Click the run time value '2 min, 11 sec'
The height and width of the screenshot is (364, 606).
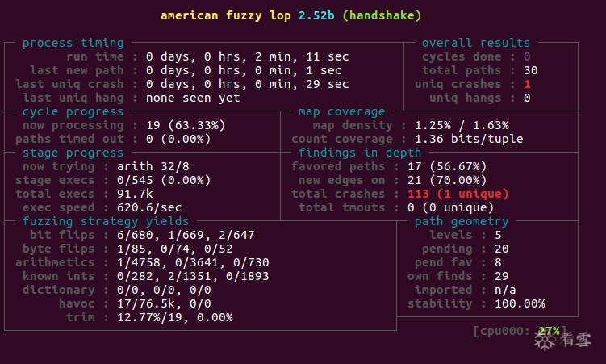point(302,56)
